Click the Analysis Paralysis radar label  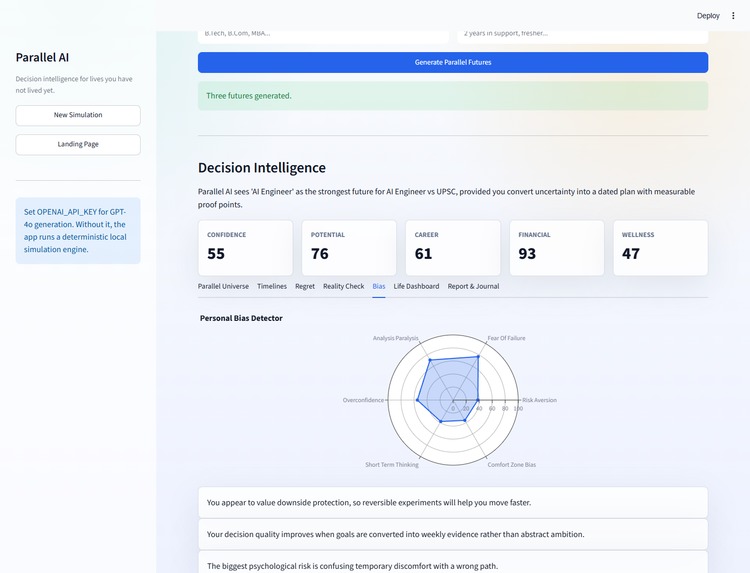pyautogui.click(x=396, y=338)
